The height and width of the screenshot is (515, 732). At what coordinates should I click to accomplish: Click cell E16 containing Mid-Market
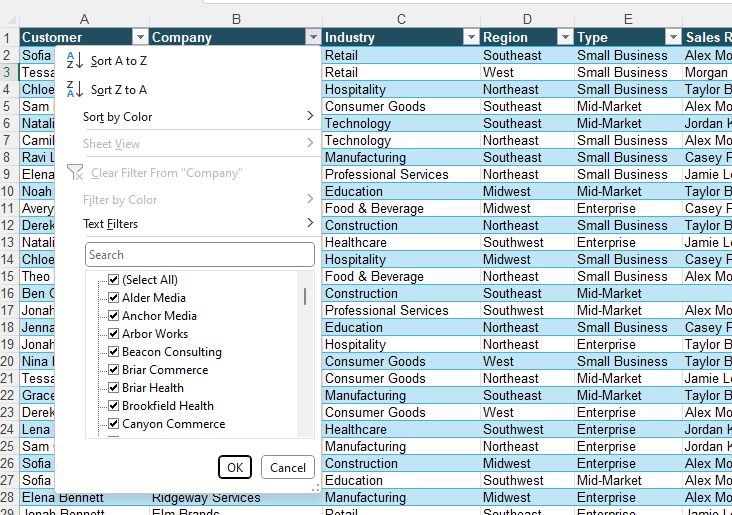click(628, 293)
